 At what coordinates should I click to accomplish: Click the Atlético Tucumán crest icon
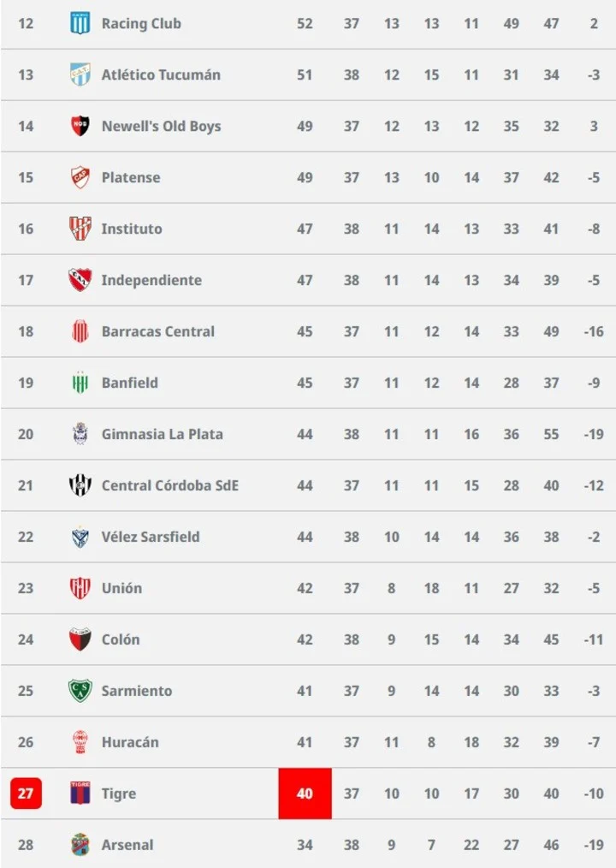80,74
